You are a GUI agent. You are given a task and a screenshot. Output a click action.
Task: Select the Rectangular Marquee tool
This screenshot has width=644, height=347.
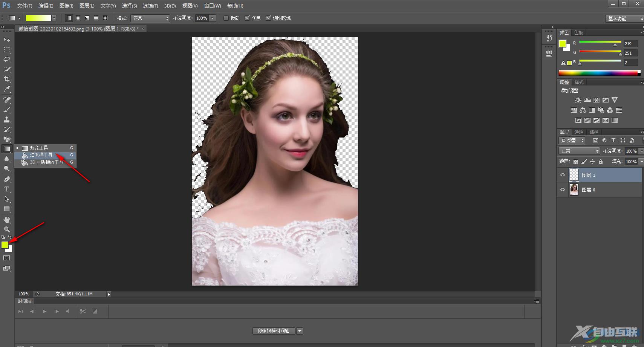[7, 50]
